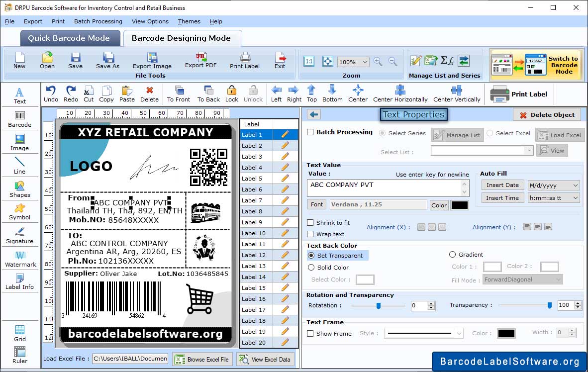The width and height of the screenshot is (588, 372).
Task: Expand the Fill Mode ForwardDiagonal dropdown
Action: [558, 279]
